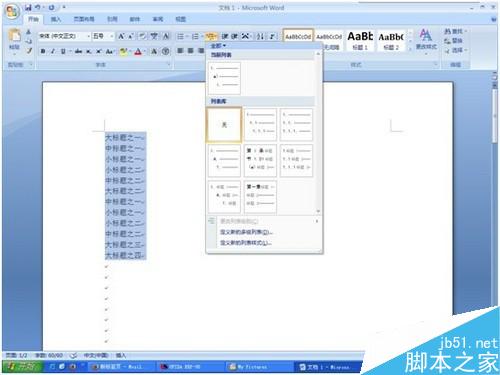Click 替换 (Replace) in the editing group
The height and width of the screenshot is (375, 500).
(x=453, y=41)
